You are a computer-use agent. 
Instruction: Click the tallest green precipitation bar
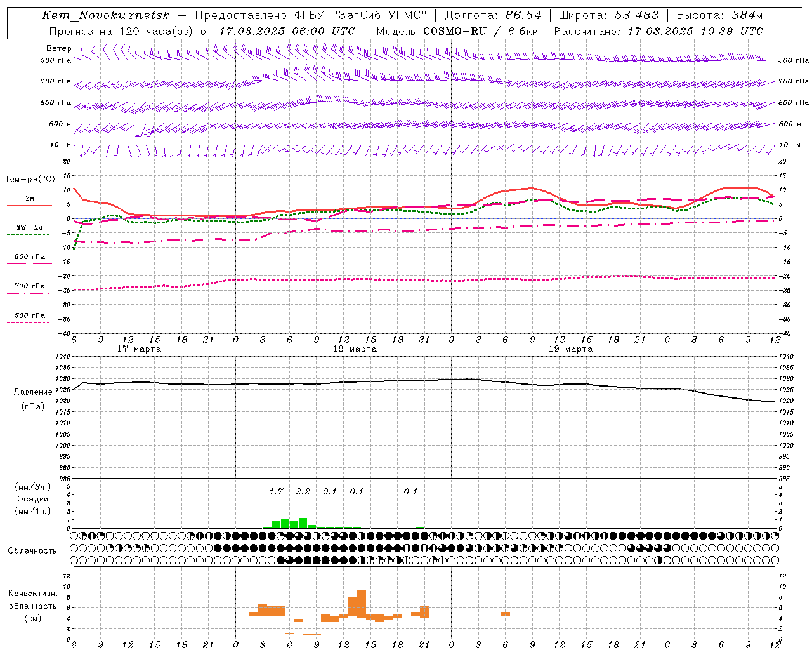[303, 523]
